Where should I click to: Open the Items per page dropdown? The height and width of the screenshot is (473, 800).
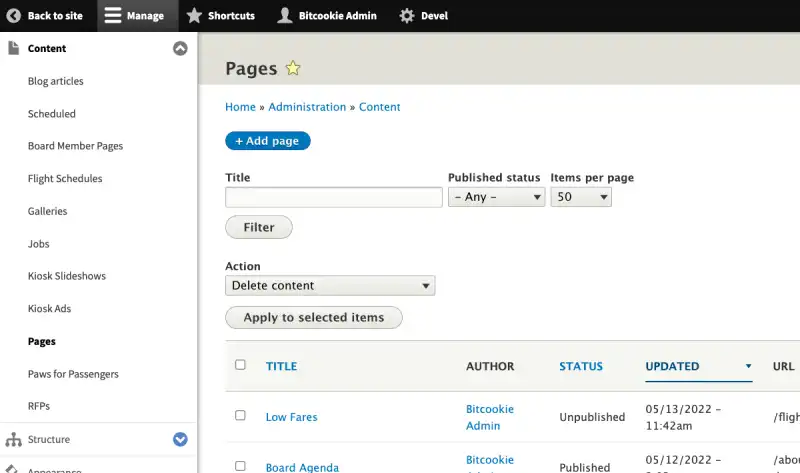click(x=581, y=197)
